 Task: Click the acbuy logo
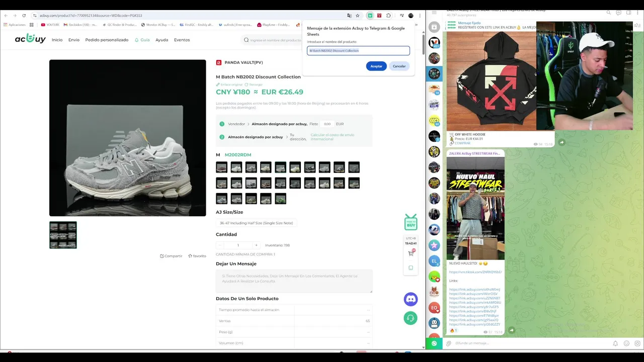30,39
